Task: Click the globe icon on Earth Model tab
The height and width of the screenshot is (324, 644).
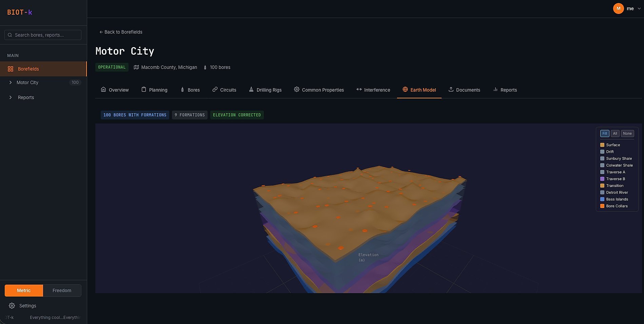Action: tap(405, 90)
